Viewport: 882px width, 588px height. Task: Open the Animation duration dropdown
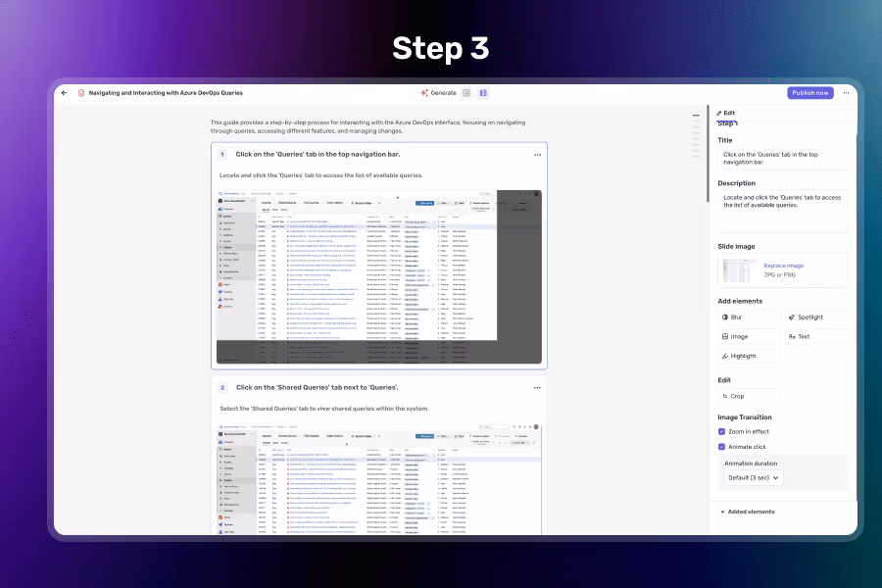(754, 477)
